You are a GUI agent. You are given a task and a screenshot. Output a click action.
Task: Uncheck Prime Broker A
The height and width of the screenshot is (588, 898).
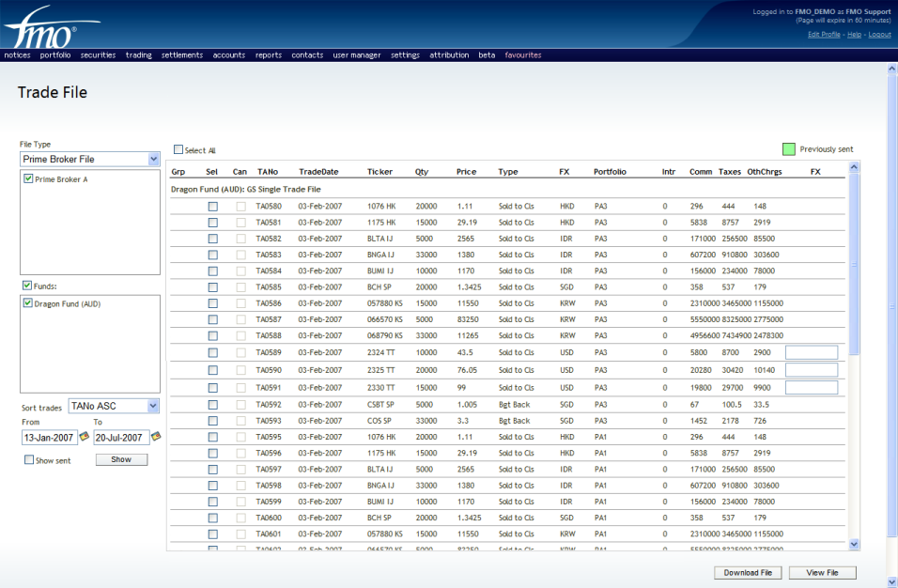pyautogui.click(x=28, y=178)
